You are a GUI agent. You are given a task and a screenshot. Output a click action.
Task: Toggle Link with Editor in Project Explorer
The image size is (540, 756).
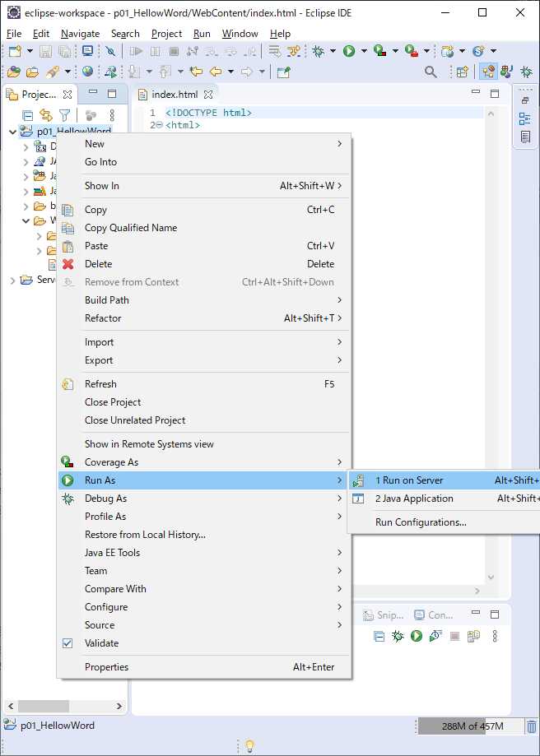(x=46, y=115)
